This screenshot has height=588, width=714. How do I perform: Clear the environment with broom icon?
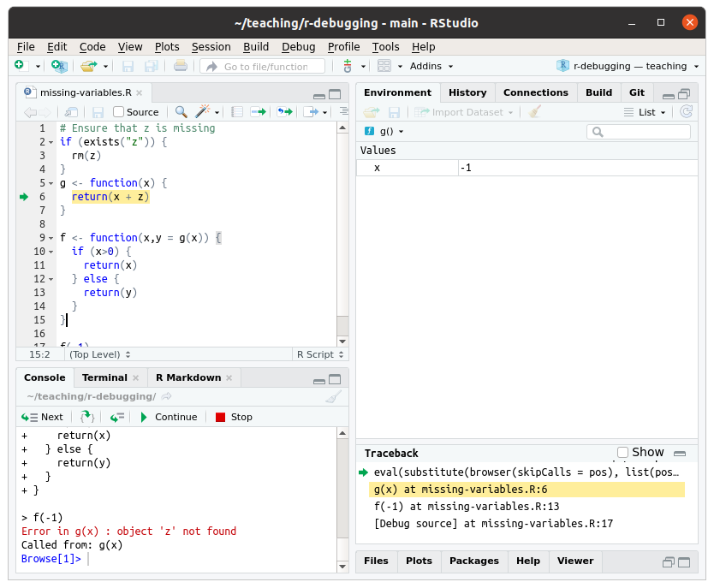[x=535, y=111]
